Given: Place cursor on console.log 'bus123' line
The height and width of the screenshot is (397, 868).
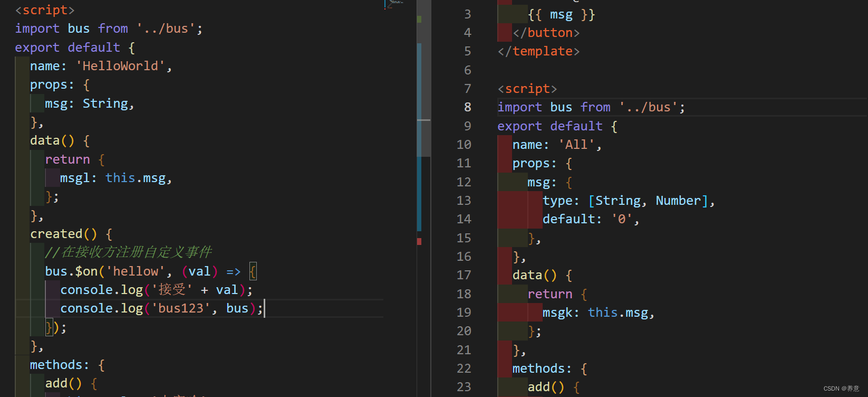Looking at the screenshot, I should (x=158, y=308).
